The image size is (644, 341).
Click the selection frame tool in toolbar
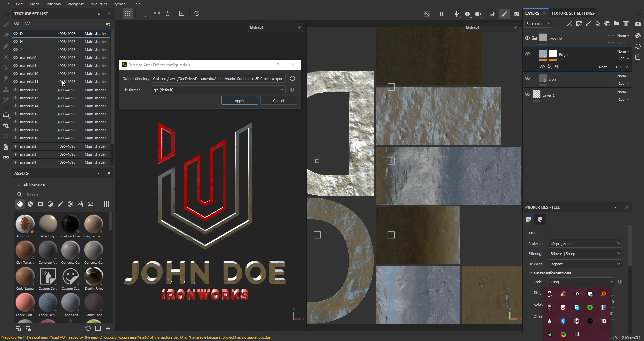[128, 14]
